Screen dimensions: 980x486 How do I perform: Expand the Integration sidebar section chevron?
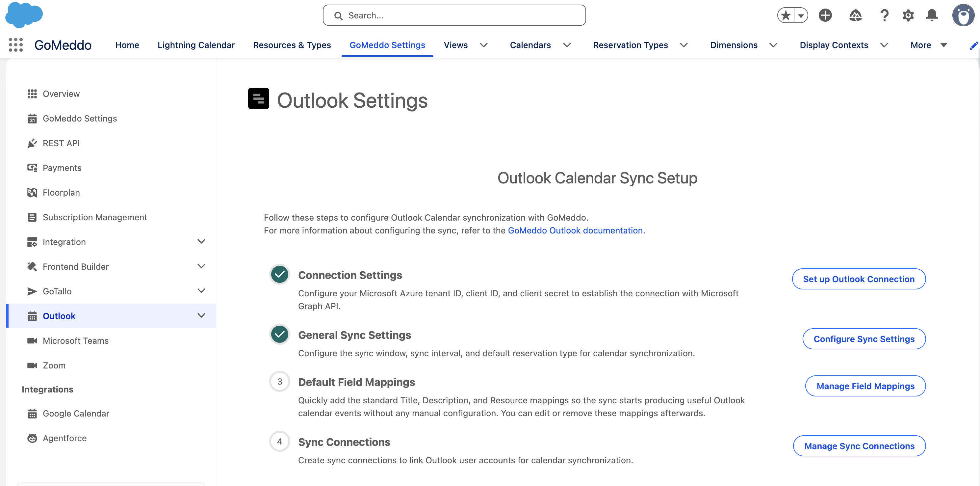[201, 242]
